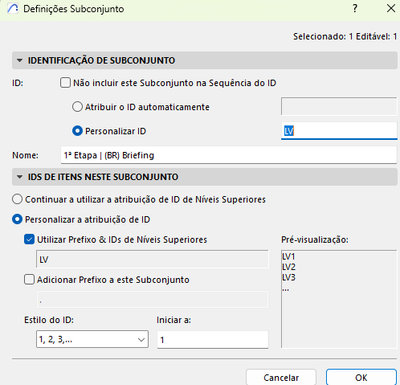Click the disabled automatic ID field

[339, 106]
